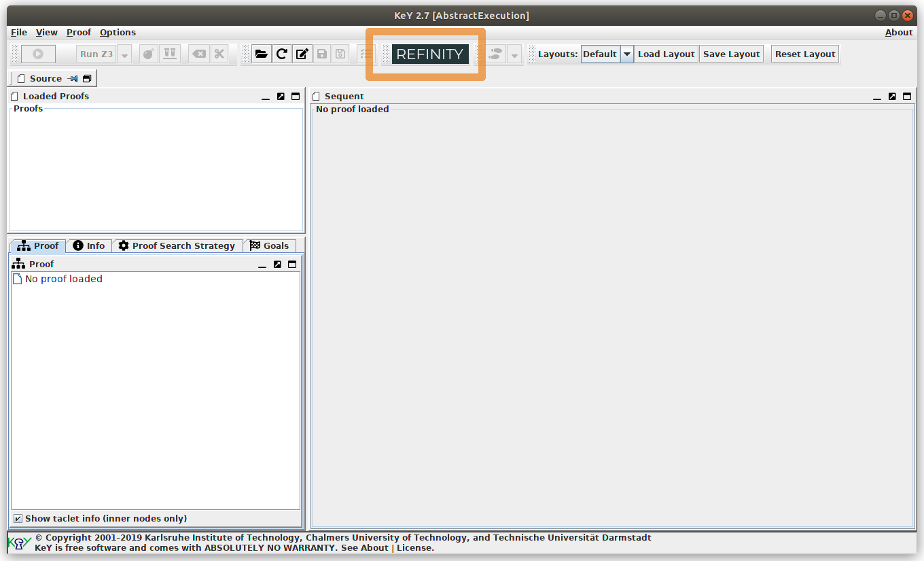
Task: Click the bomb counterexample toolbar icon
Action: click(x=148, y=54)
